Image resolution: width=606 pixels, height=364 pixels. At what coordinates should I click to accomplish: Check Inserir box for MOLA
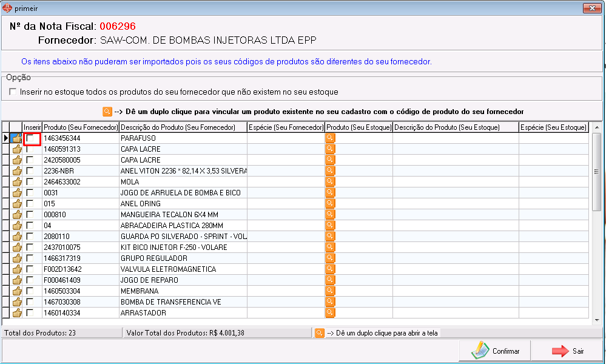tap(30, 181)
